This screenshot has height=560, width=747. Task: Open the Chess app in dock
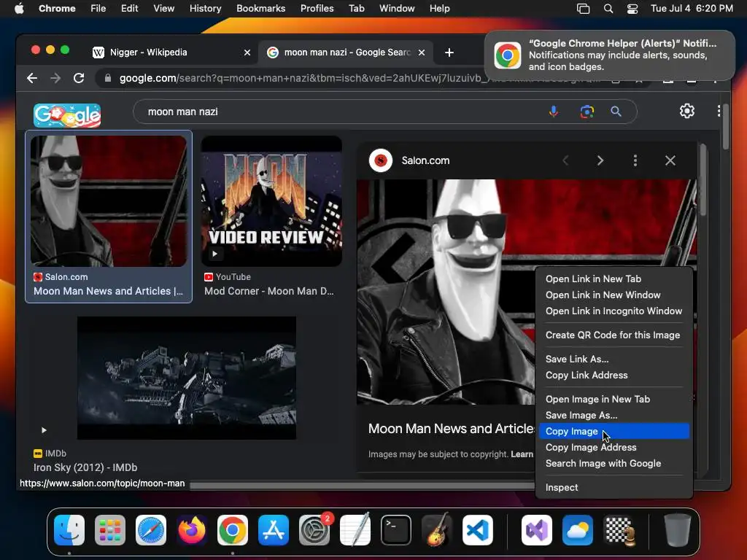(x=619, y=530)
